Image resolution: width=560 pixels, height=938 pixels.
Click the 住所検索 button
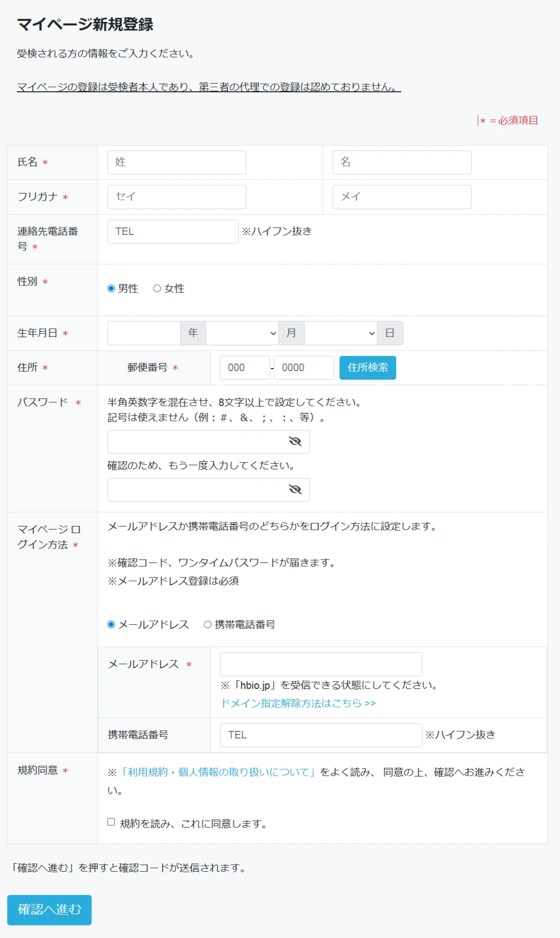368,368
